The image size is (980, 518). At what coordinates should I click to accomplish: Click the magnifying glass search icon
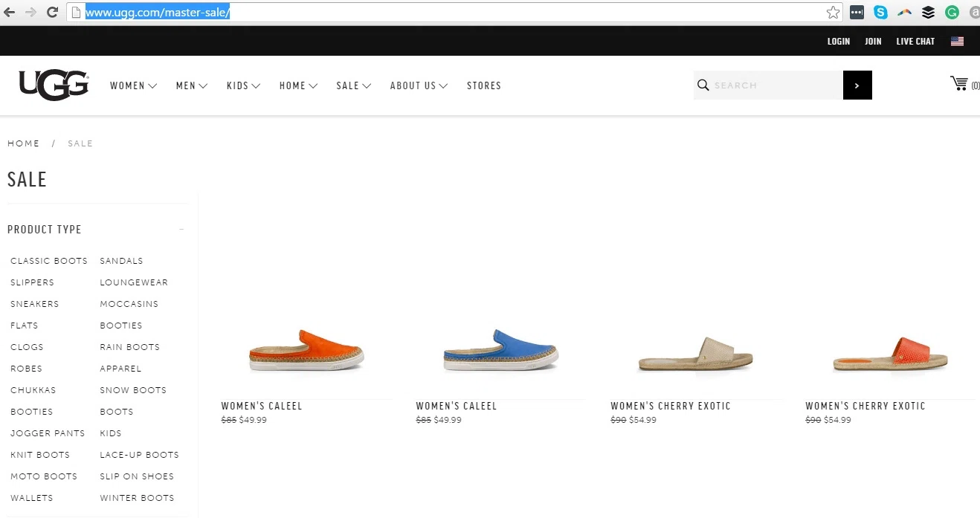[703, 85]
